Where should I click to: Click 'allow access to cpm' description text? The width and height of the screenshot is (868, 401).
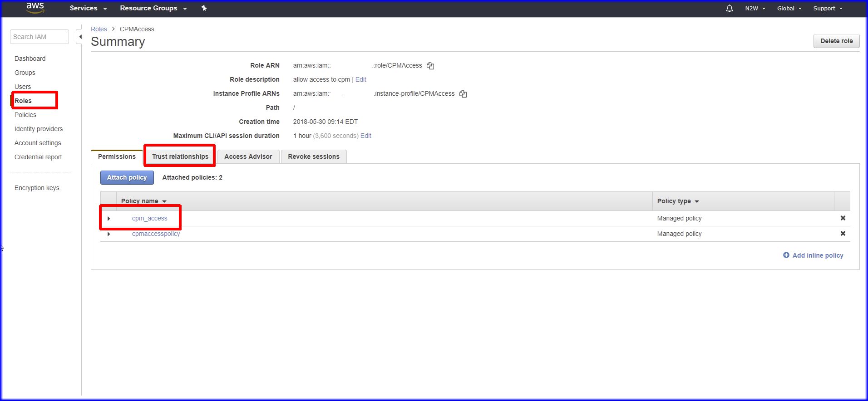321,79
